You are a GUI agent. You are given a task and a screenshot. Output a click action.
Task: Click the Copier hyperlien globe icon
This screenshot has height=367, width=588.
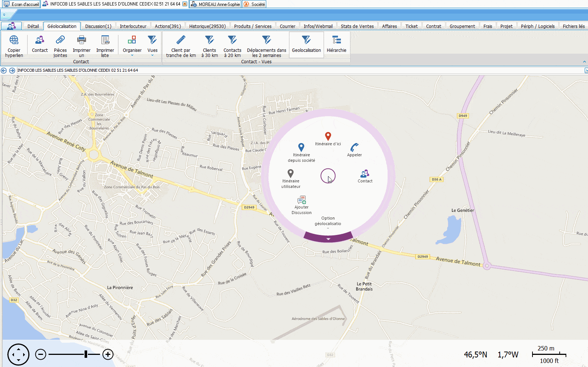14,40
